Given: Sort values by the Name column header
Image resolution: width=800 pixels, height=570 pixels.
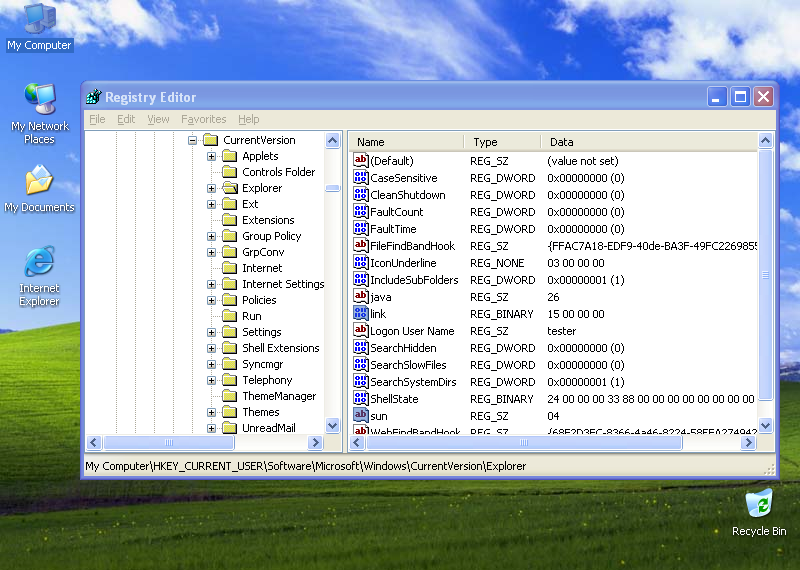Looking at the screenshot, I should tap(407, 142).
